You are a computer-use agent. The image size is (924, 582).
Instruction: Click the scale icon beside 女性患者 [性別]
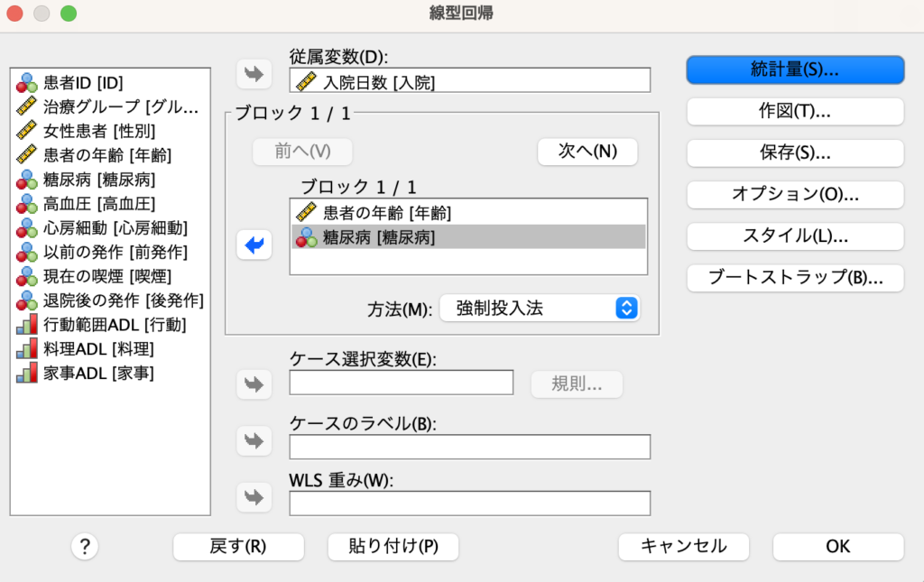pyautogui.click(x=26, y=131)
